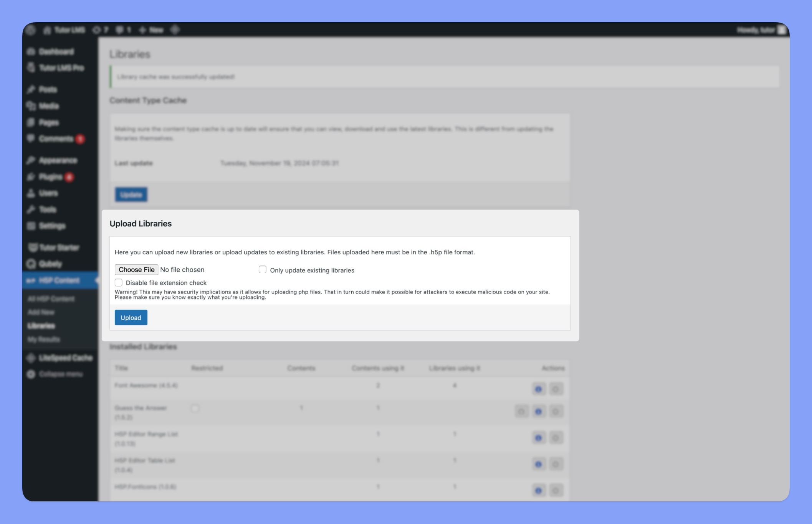This screenshot has width=812, height=524.
Task: Toggle Disable file extension check checkbox
Action: [x=118, y=282]
